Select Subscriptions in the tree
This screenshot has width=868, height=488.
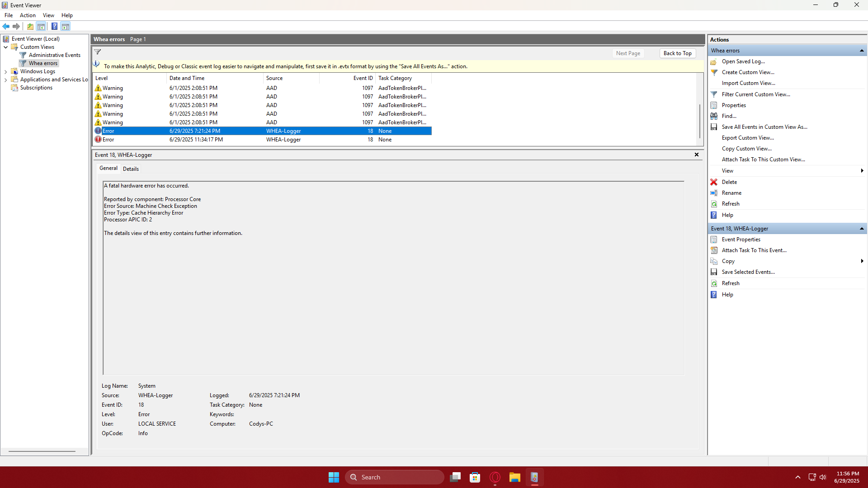[36, 88]
